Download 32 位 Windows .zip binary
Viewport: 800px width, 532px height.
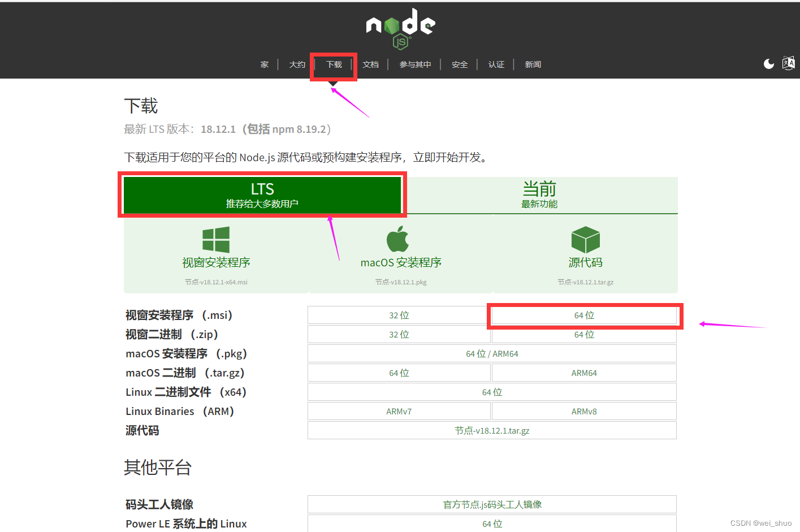click(399, 335)
